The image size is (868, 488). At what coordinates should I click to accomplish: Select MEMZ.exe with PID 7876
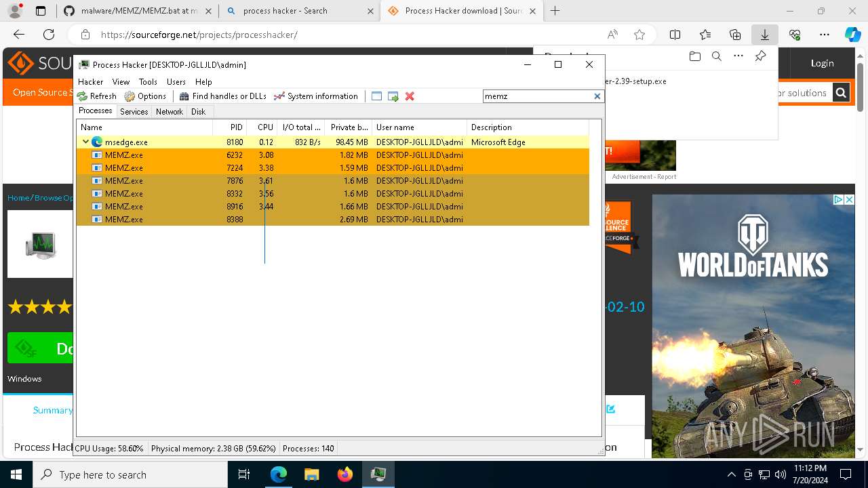[332, 181]
